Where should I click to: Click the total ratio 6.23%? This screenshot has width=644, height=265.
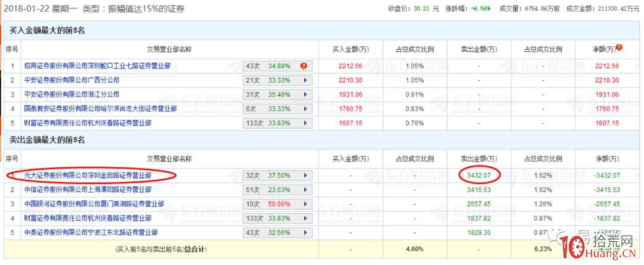[x=543, y=249]
